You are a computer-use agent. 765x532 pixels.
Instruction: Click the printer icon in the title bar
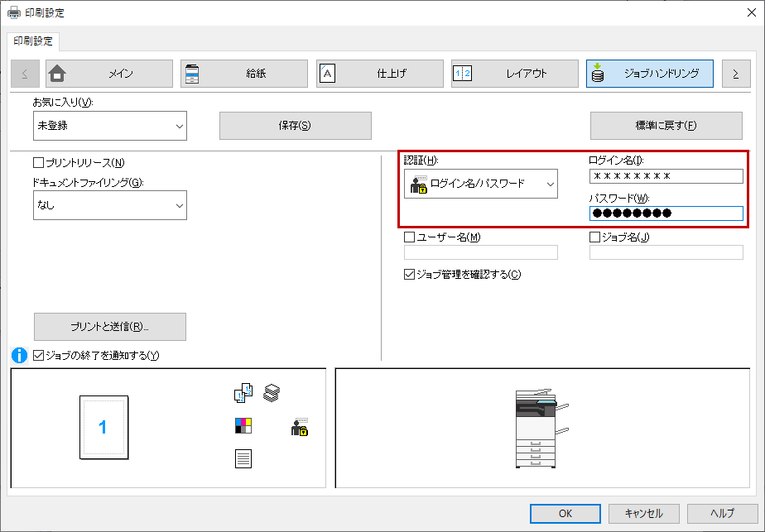[13, 12]
